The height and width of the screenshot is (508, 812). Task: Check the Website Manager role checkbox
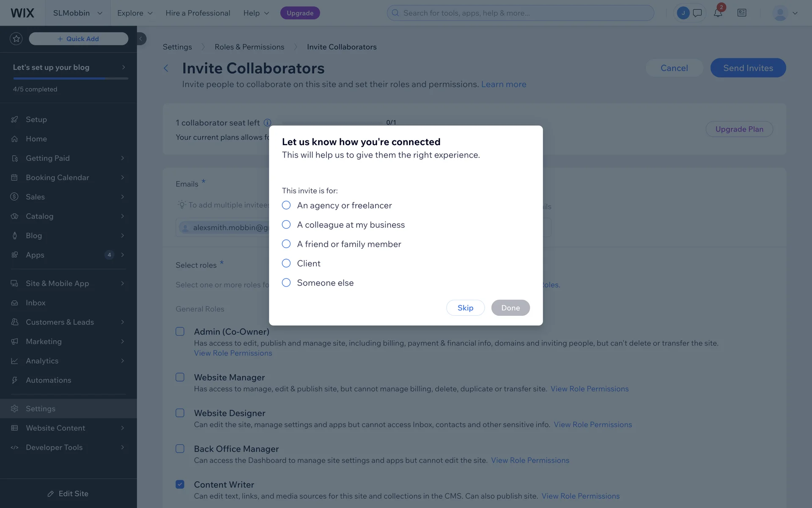(180, 377)
